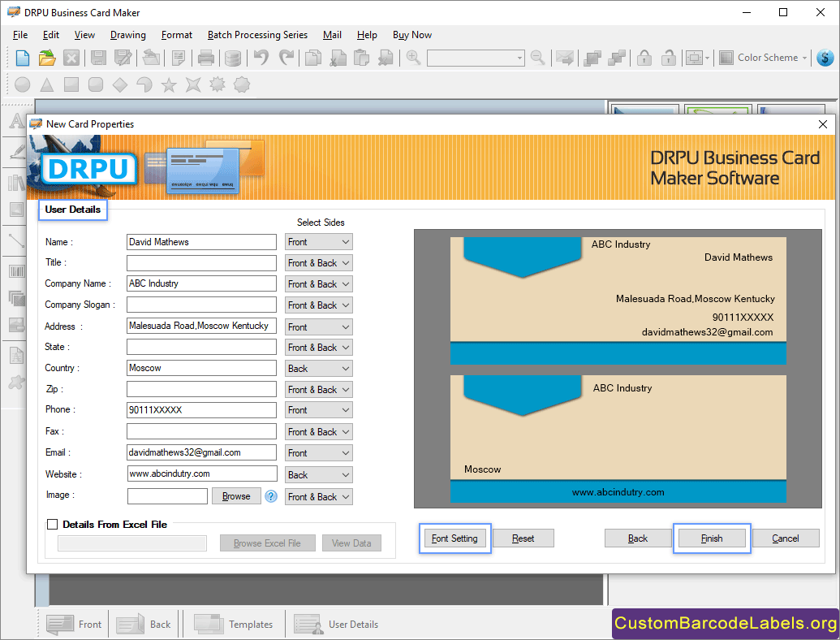
Task: Click the Finish button
Action: 712,538
